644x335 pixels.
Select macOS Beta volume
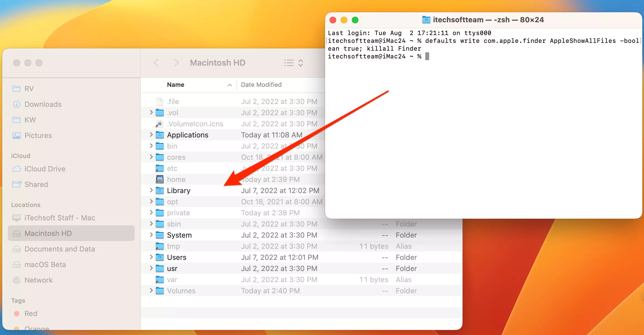(39, 265)
